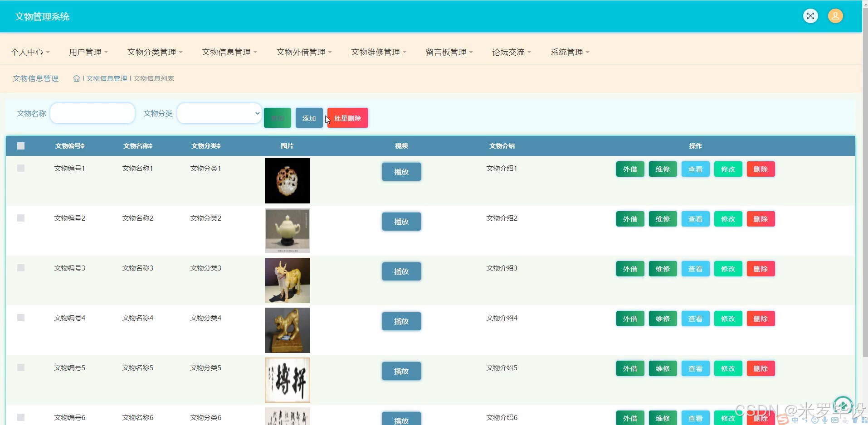
Task: Click the 添加 button
Action: [309, 118]
